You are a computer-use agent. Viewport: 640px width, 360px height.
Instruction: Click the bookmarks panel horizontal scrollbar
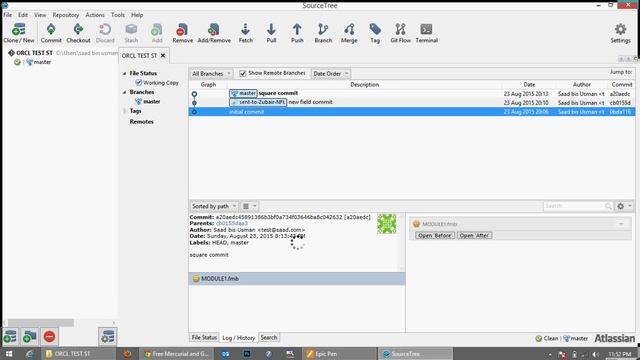[x=40, y=322]
